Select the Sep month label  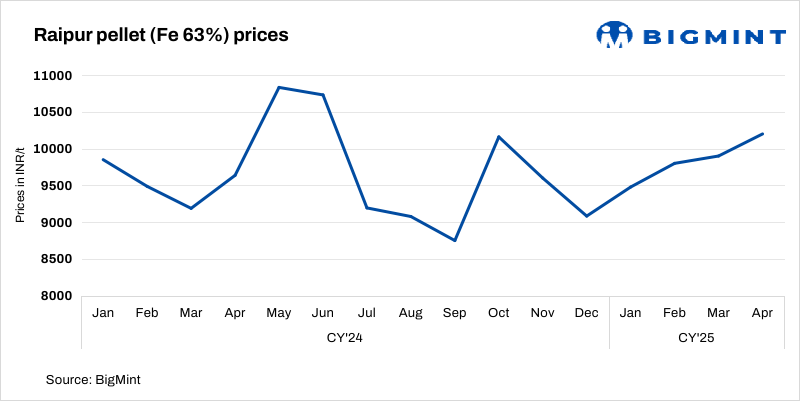pyautogui.click(x=455, y=313)
